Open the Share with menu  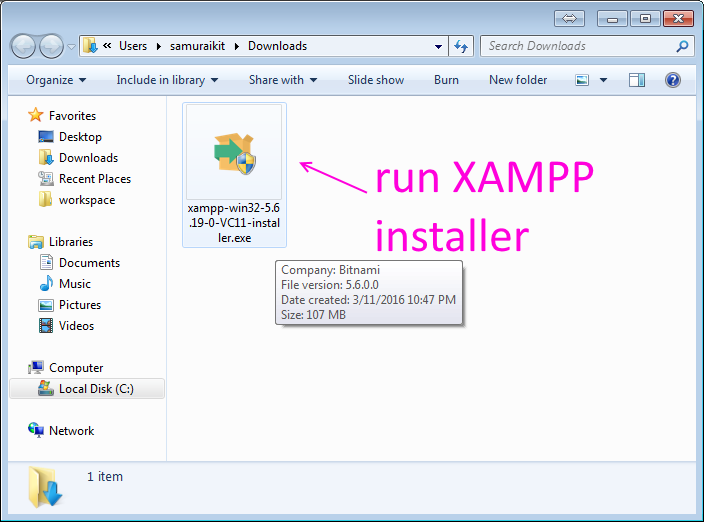click(283, 80)
